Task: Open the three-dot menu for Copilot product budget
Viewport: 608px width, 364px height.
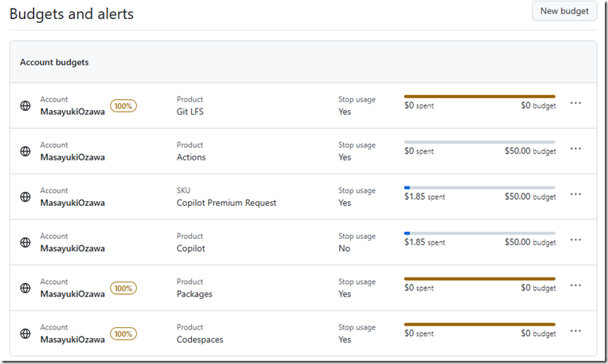Action: pyautogui.click(x=576, y=240)
